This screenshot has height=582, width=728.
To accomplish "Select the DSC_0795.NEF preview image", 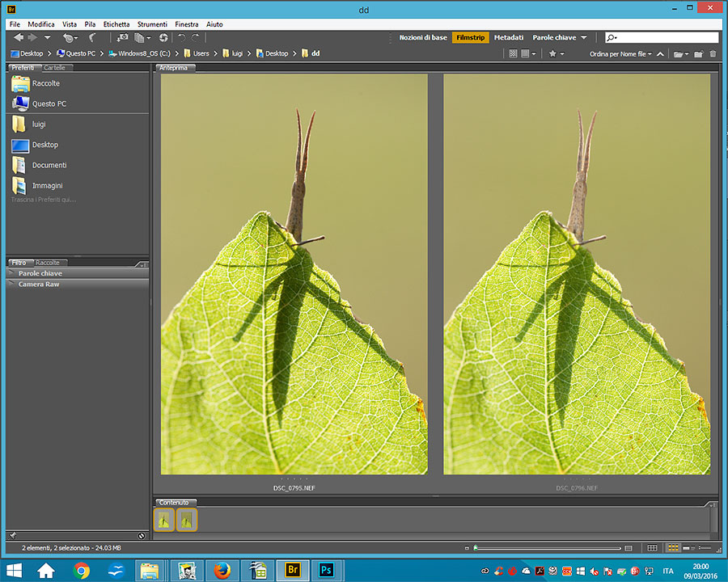I will pos(294,274).
